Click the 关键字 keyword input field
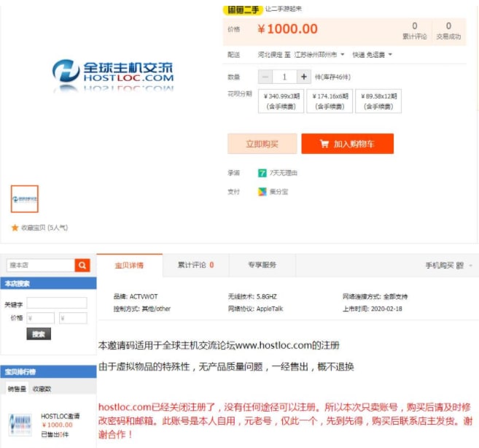Viewport: 479px width, 448px height. pyautogui.click(x=57, y=303)
